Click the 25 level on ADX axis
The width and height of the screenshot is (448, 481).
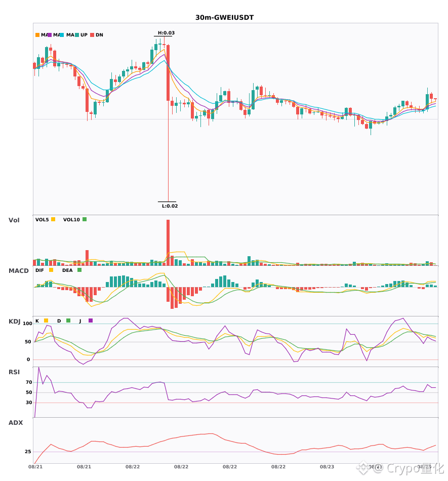pos(28,452)
